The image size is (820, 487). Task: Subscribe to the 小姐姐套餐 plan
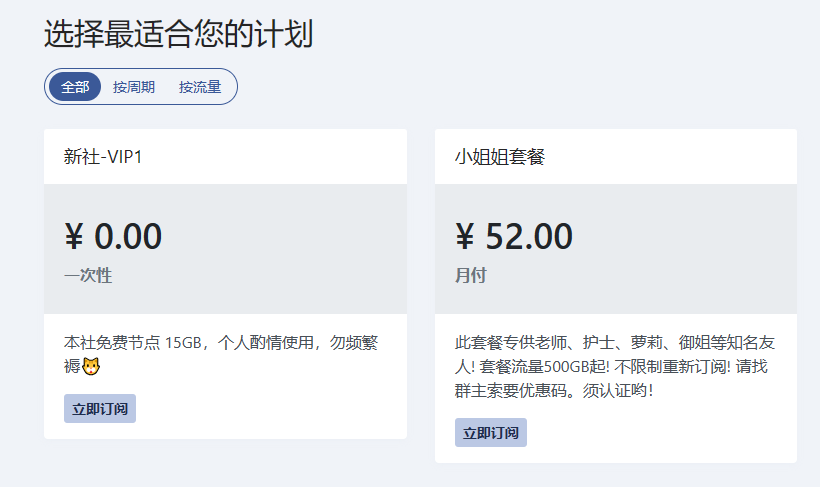click(x=491, y=433)
